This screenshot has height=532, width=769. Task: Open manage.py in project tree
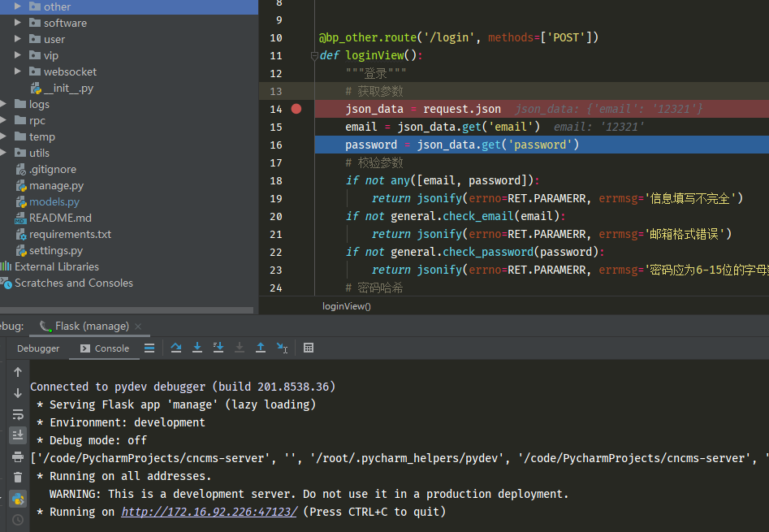tap(56, 185)
